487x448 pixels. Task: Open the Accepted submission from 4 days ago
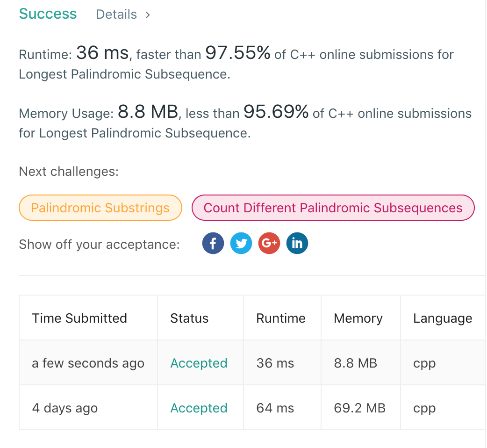point(199,408)
